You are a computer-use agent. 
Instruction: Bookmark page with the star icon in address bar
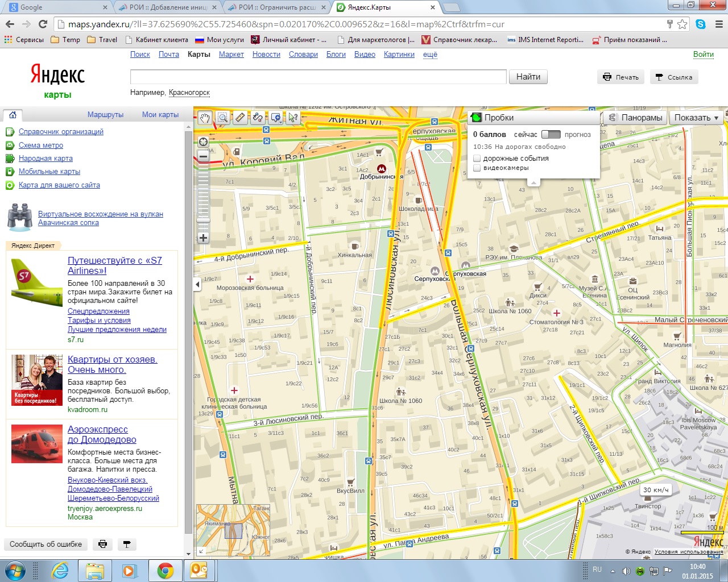(682, 24)
